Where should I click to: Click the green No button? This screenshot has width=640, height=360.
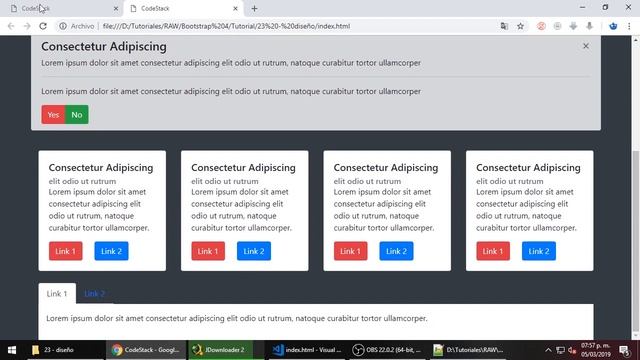(x=77, y=115)
